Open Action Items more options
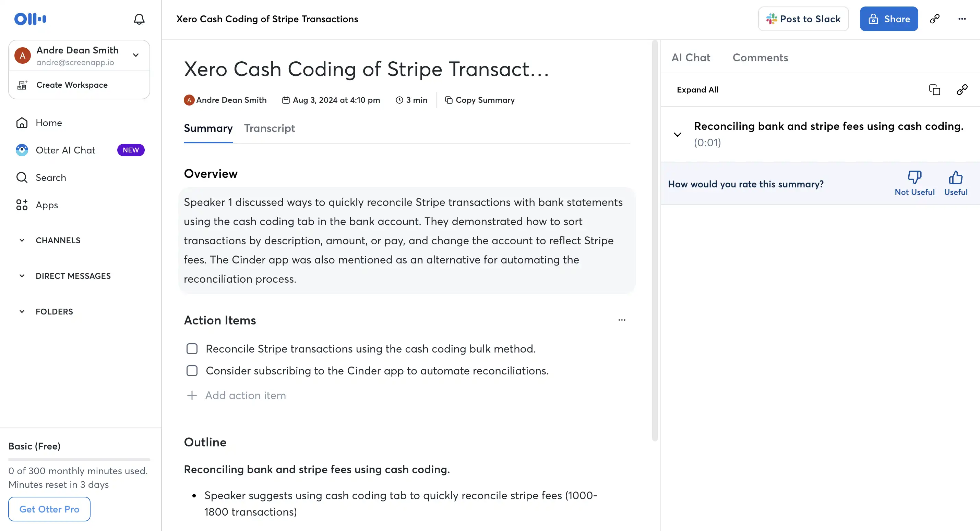This screenshot has height=531, width=980. click(x=622, y=320)
